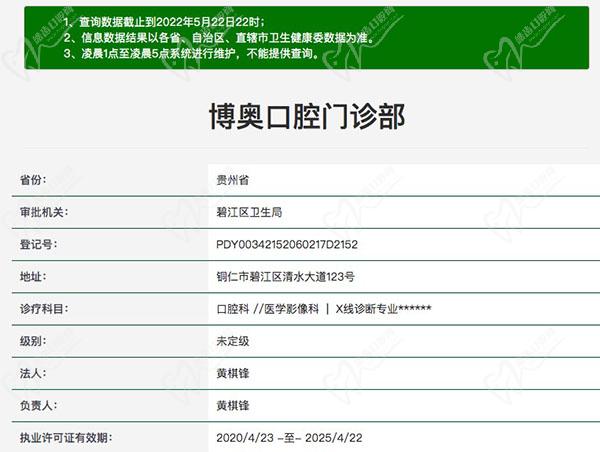
Task: Click registration number PDY00342152060217D2152
Action: pyautogui.click(x=287, y=244)
